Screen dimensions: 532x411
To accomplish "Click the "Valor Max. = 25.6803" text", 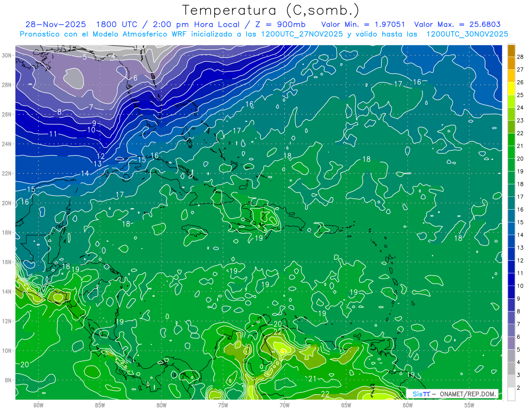I will coord(457,24).
